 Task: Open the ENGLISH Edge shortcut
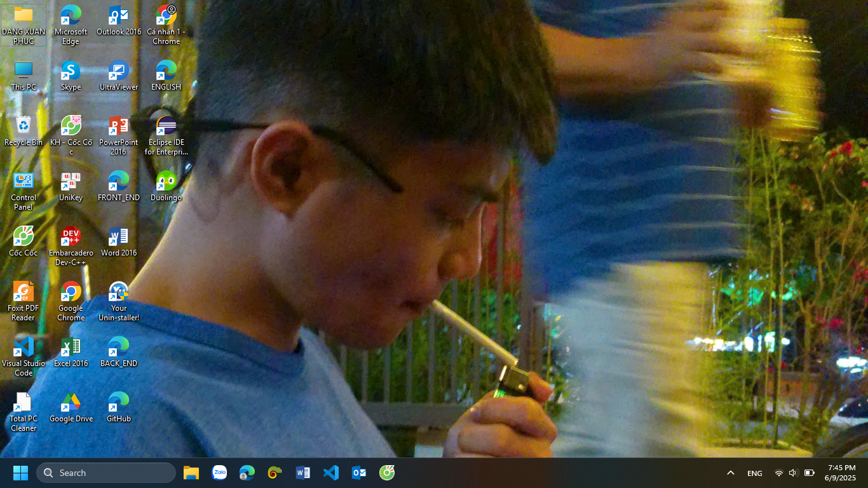point(166,76)
